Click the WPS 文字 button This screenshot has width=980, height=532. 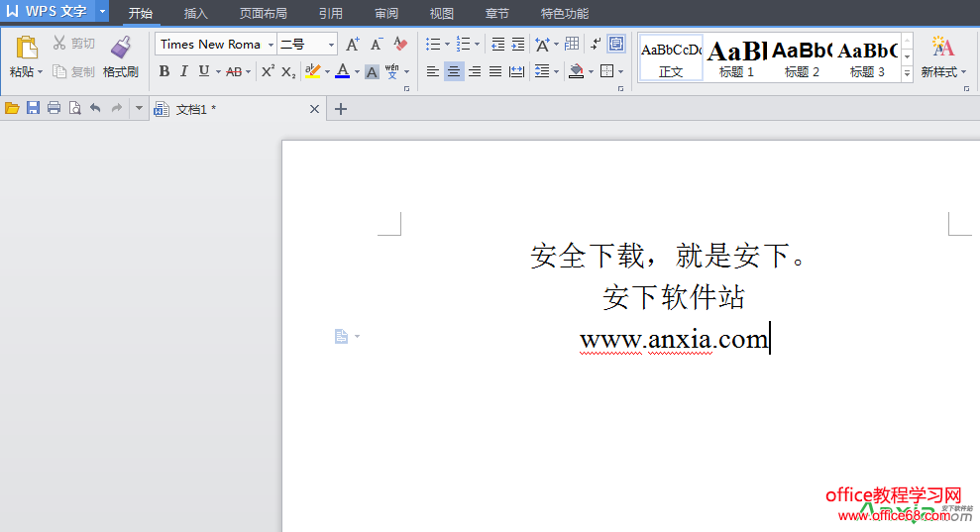48,11
